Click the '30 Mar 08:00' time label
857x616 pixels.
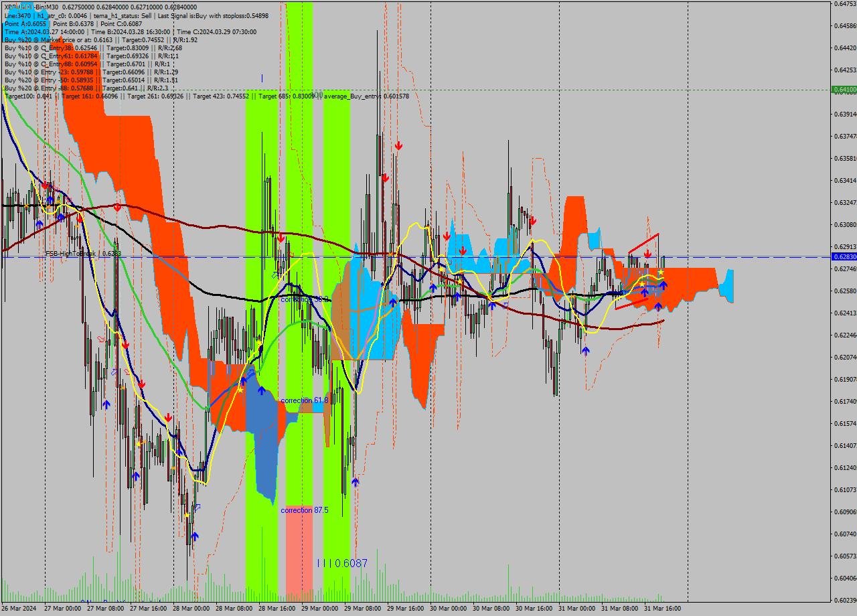(x=491, y=609)
